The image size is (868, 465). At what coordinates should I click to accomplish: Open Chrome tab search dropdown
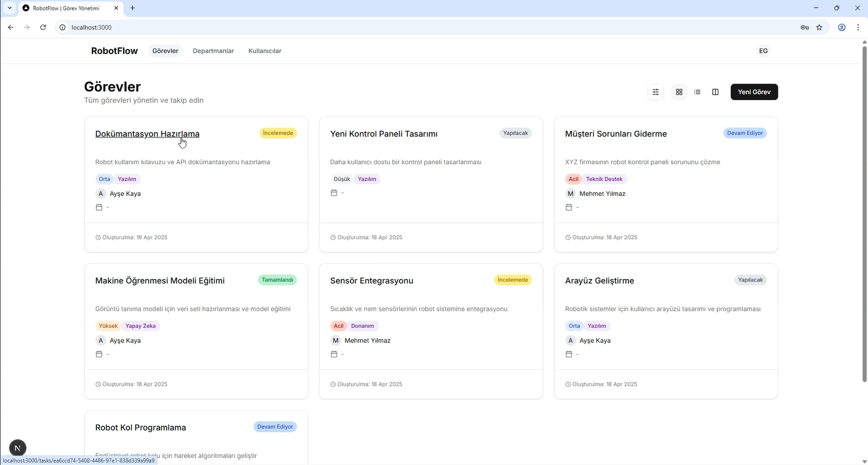(9, 8)
